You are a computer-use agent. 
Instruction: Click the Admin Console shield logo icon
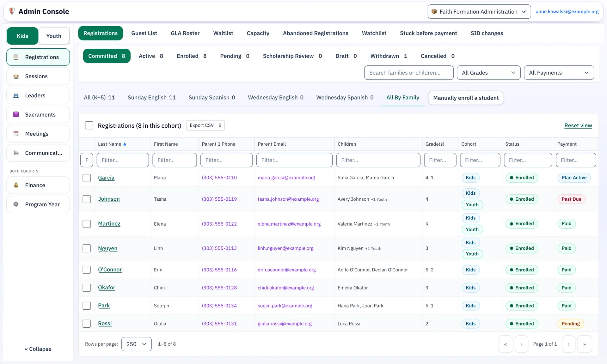tap(12, 11)
